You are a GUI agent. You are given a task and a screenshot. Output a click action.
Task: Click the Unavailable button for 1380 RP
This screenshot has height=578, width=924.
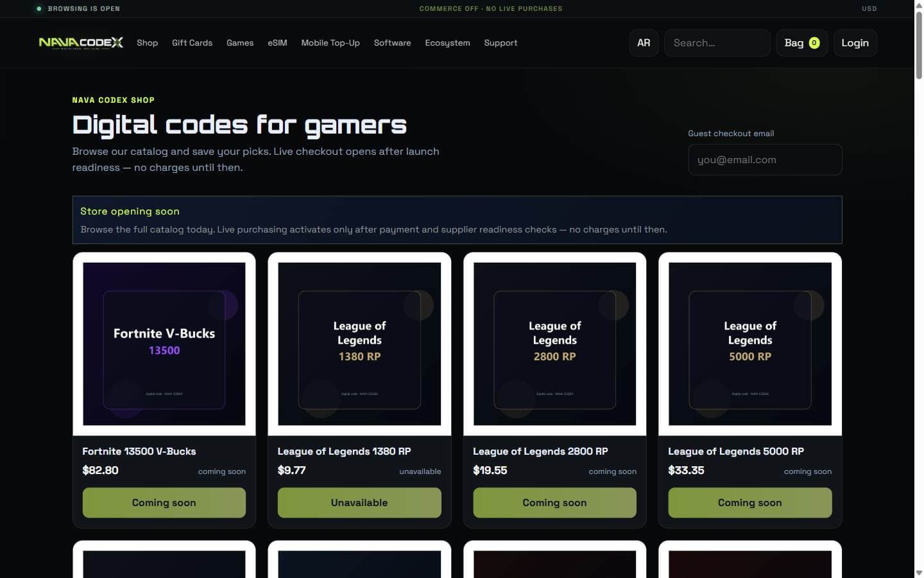coord(359,503)
